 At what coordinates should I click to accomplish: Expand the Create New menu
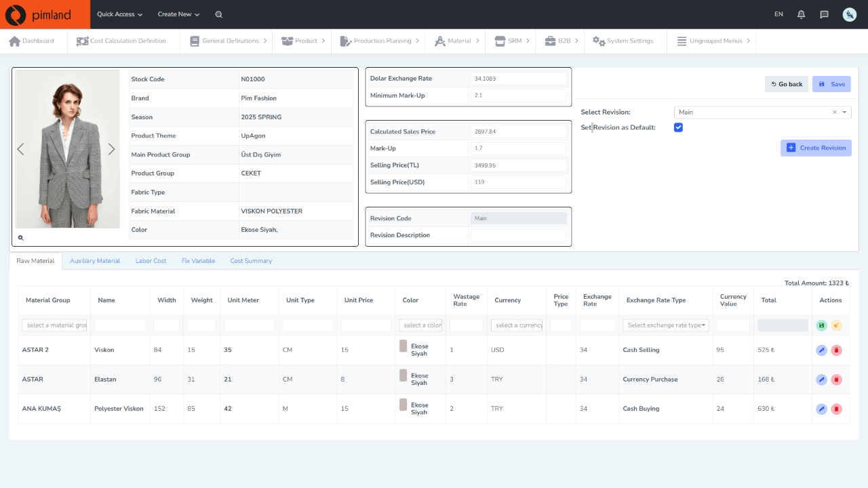pos(178,14)
